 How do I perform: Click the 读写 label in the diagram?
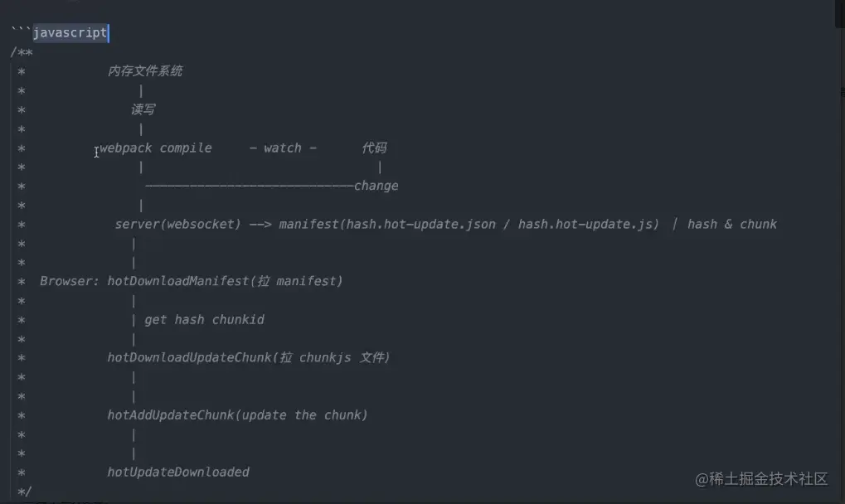tap(143, 110)
